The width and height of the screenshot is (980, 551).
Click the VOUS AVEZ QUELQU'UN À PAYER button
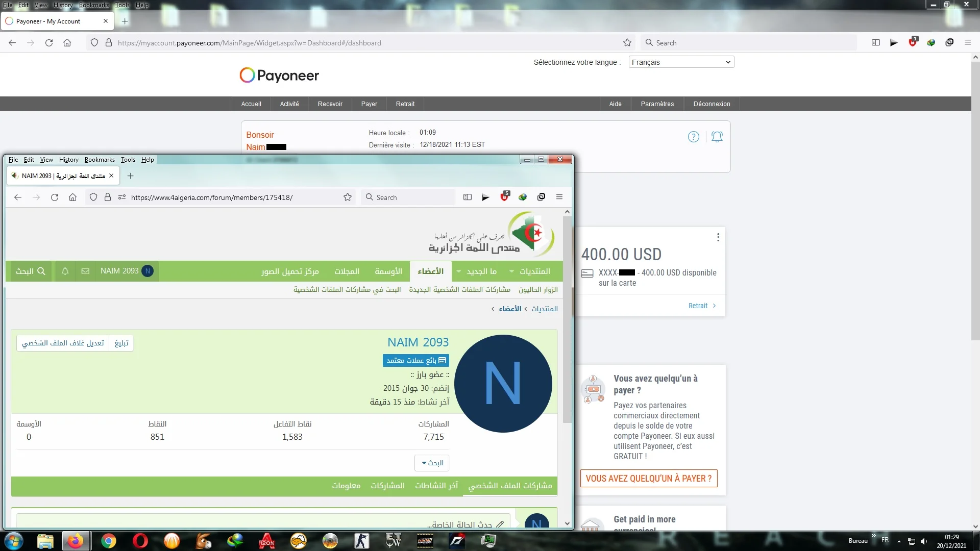pos(648,479)
